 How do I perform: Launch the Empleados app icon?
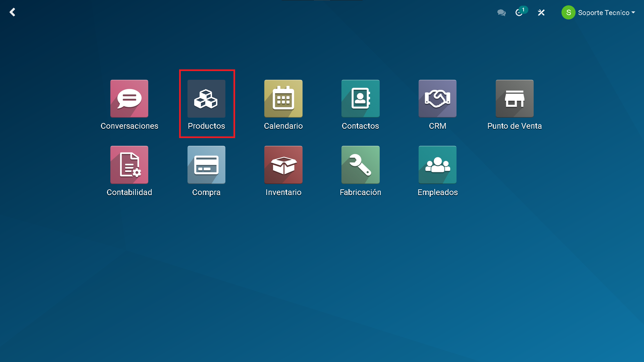click(x=437, y=165)
